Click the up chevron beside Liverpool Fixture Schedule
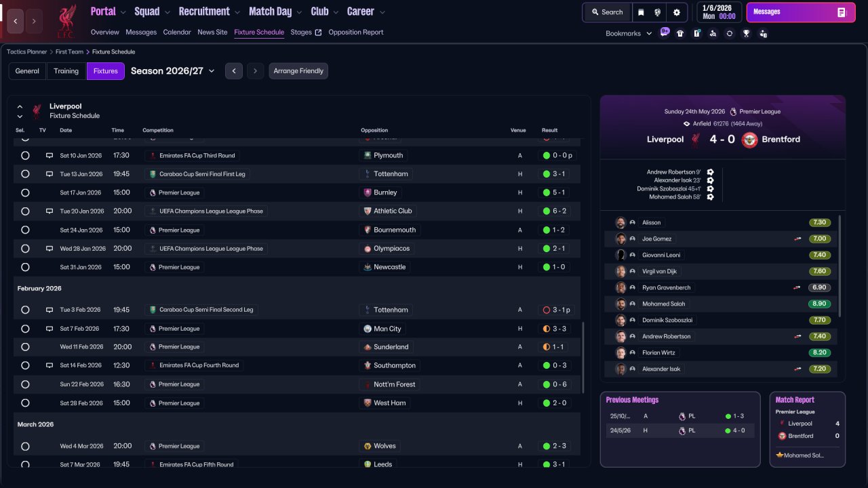 click(x=20, y=106)
